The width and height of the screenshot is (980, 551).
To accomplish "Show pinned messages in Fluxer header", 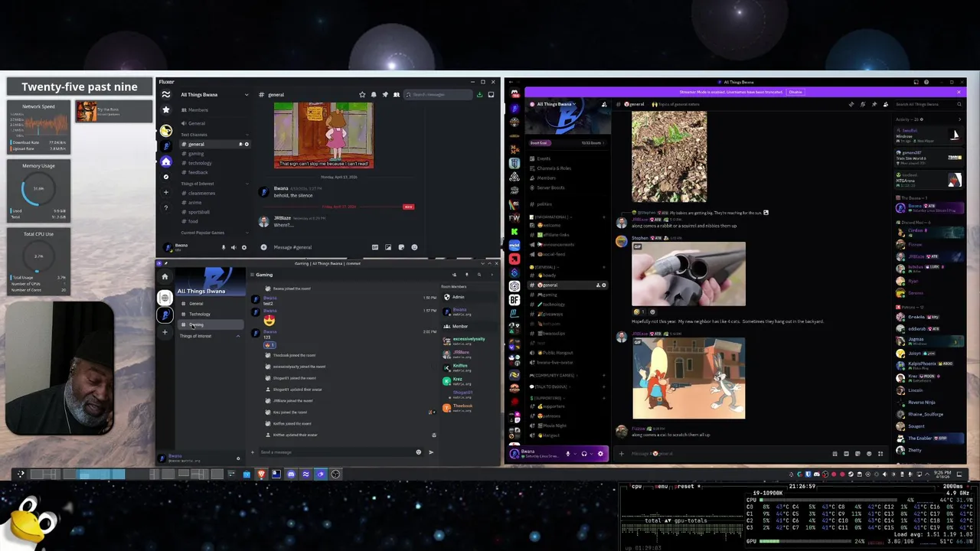I will (385, 94).
